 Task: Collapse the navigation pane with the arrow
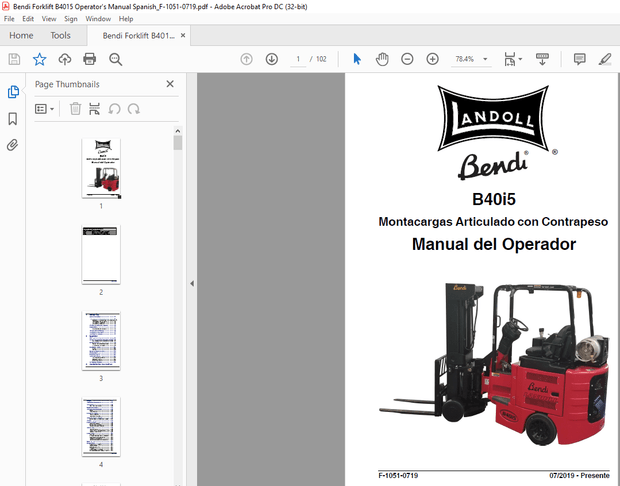coord(192,283)
